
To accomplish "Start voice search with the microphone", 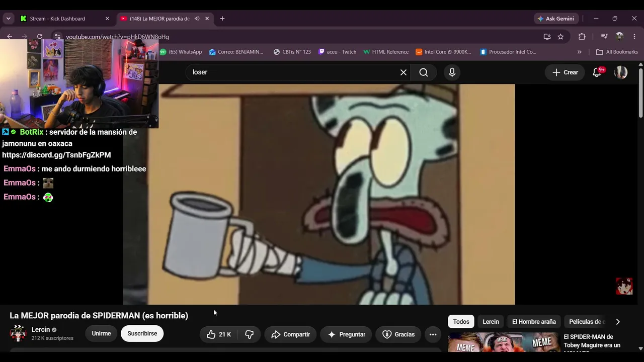I will coord(452,72).
